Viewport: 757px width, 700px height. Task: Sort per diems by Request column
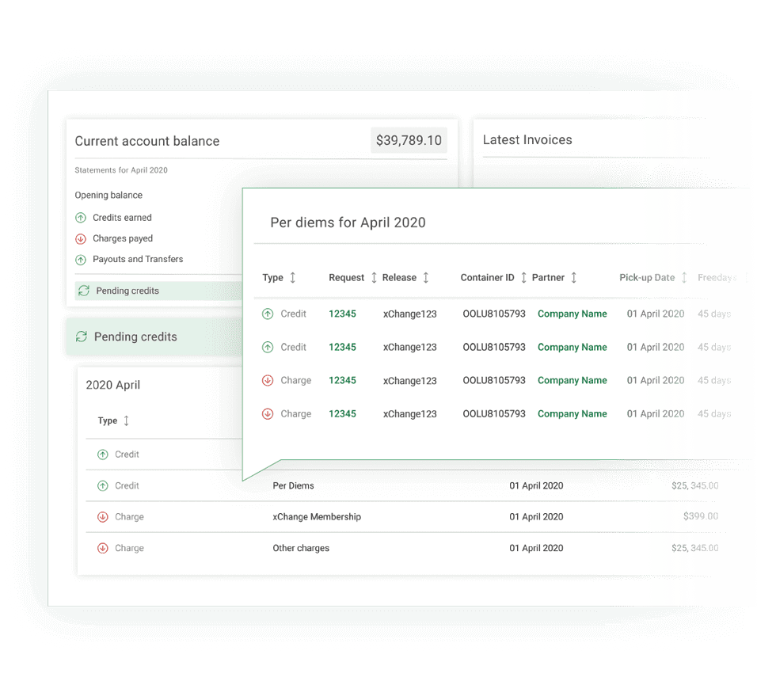[374, 278]
